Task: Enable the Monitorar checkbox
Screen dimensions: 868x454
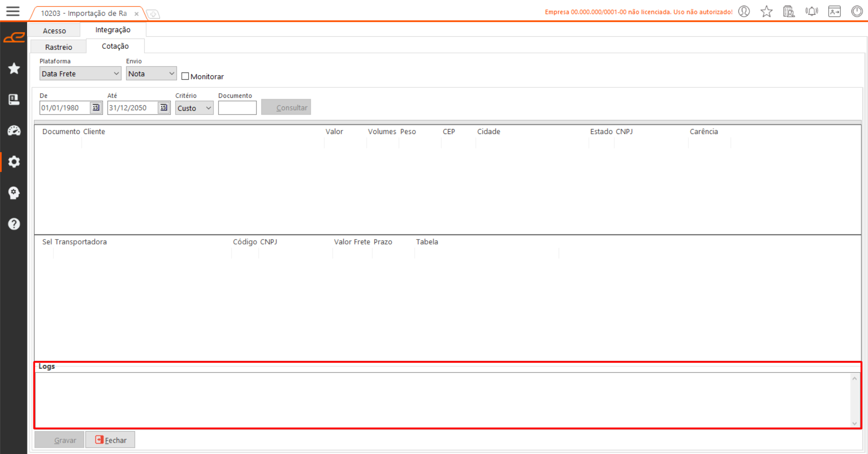Action: (185, 76)
